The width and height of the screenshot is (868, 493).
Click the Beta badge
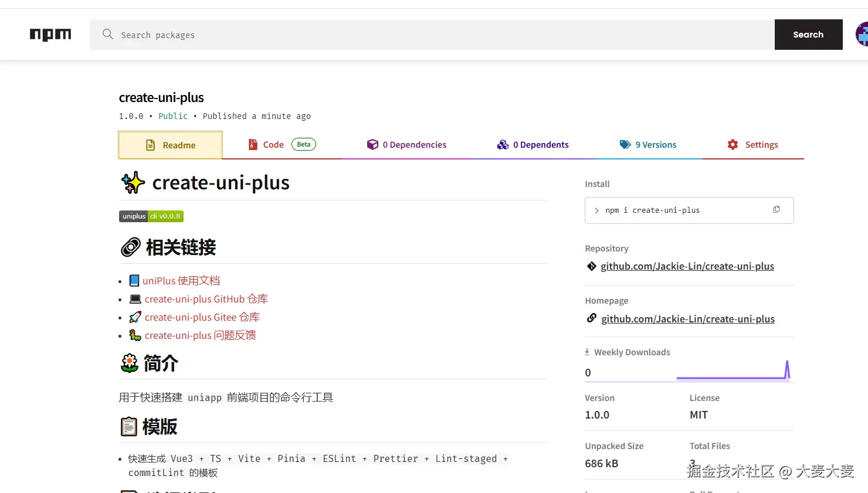tap(304, 144)
